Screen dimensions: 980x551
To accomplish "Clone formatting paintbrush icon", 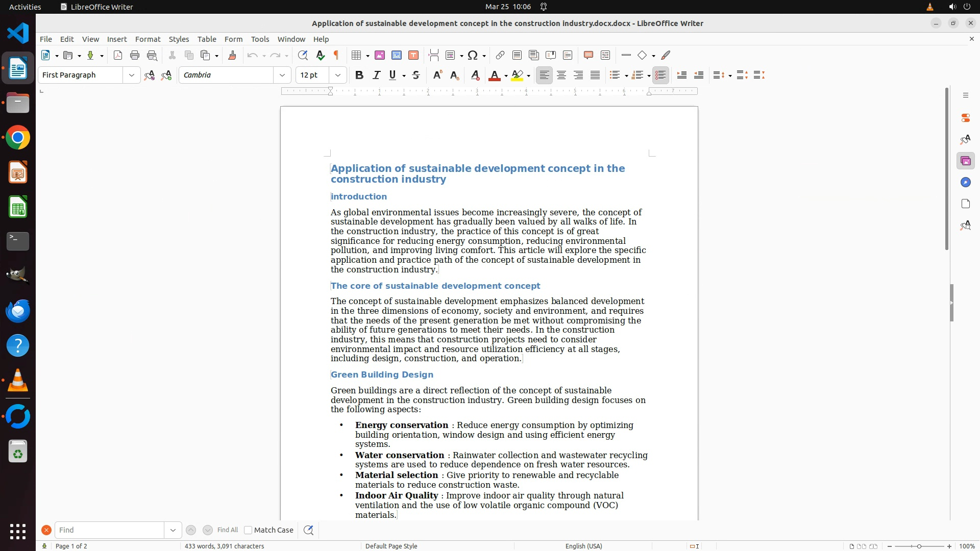I will tap(232, 55).
